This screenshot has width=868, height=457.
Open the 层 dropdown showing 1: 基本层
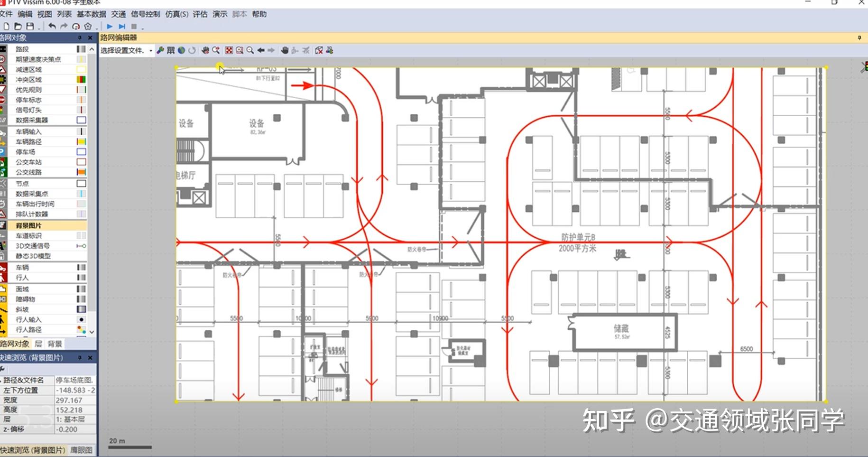[71, 419]
